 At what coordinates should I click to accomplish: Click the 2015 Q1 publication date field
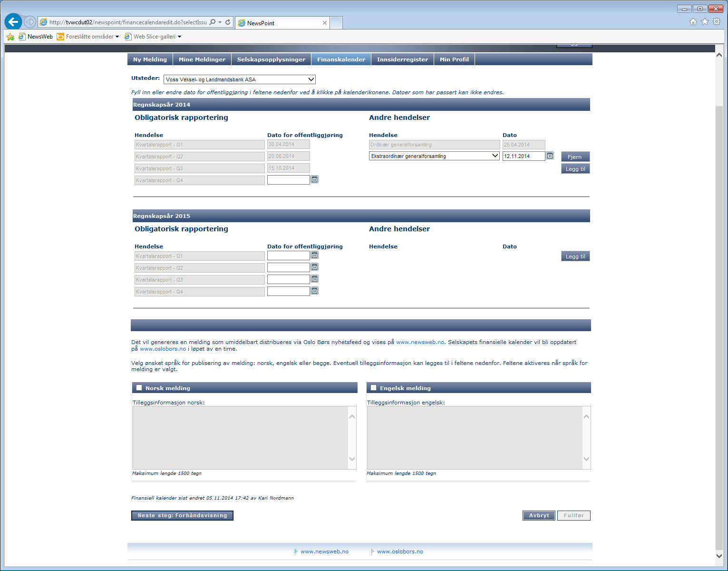(x=289, y=256)
